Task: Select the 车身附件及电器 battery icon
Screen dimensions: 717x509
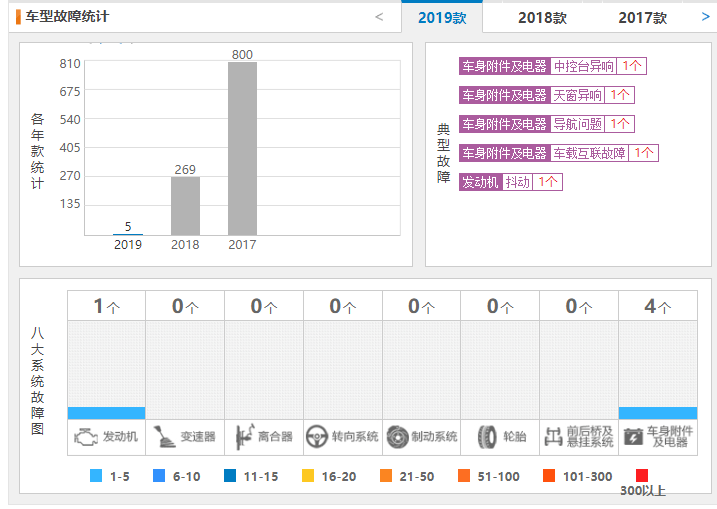Action: (633, 437)
